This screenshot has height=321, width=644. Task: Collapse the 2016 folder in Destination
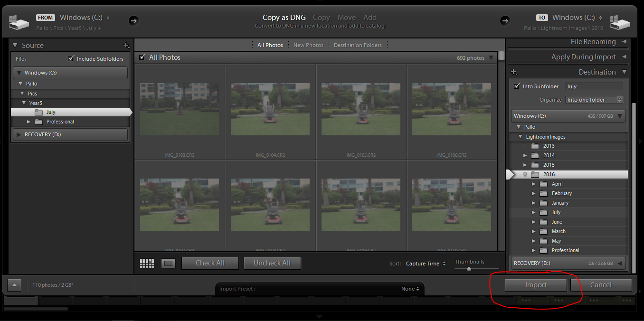coord(525,174)
